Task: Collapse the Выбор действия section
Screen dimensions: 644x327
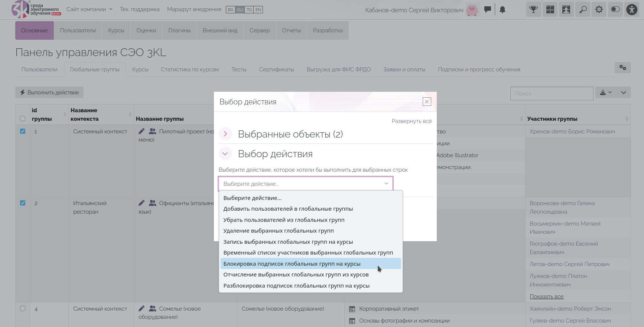Action: click(225, 154)
